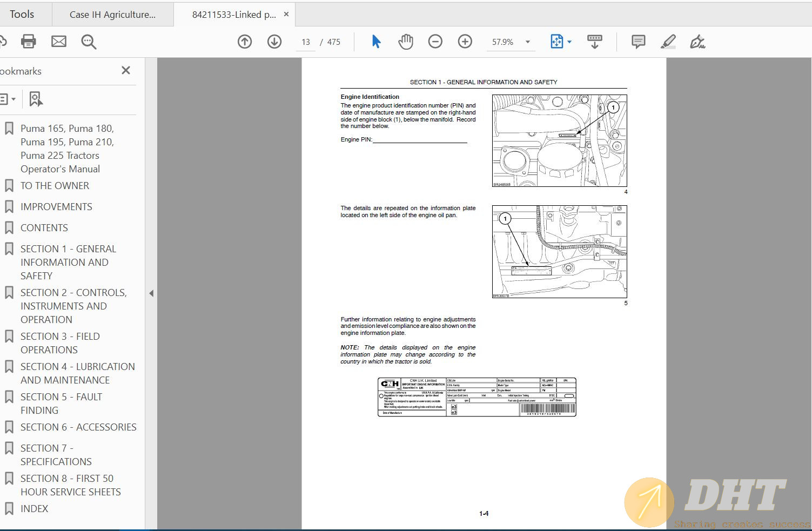Image resolution: width=812 pixels, height=531 pixels.
Task: Click the page number input field
Action: 306,42
